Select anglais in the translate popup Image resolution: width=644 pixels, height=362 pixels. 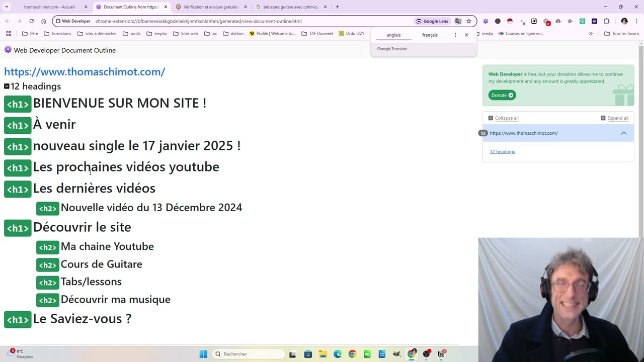pyautogui.click(x=393, y=35)
